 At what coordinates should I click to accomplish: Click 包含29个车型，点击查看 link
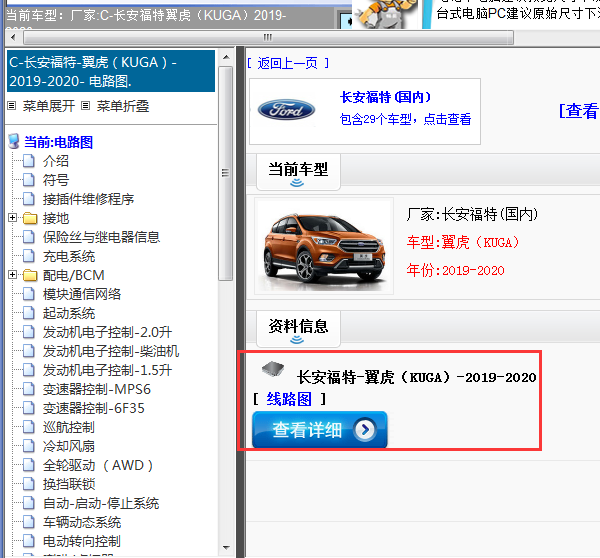click(x=405, y=119)
